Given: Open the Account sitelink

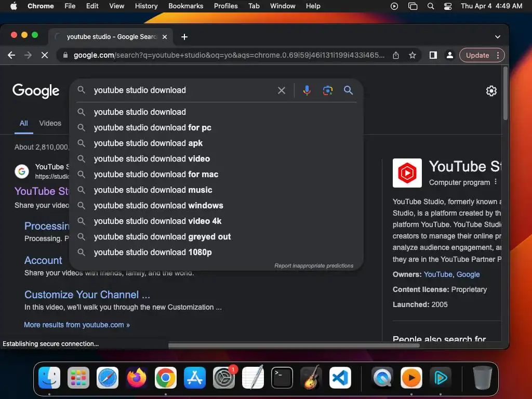Looking at the screenshot, I should click(x=43, y=260).
